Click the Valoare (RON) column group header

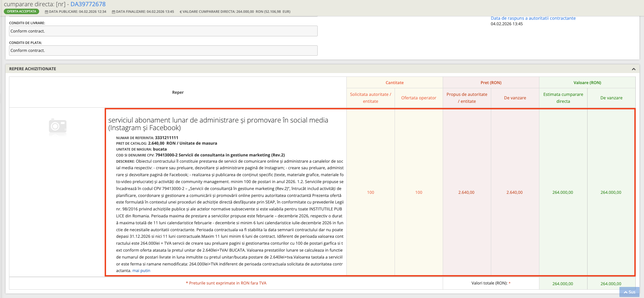point(587,83)
